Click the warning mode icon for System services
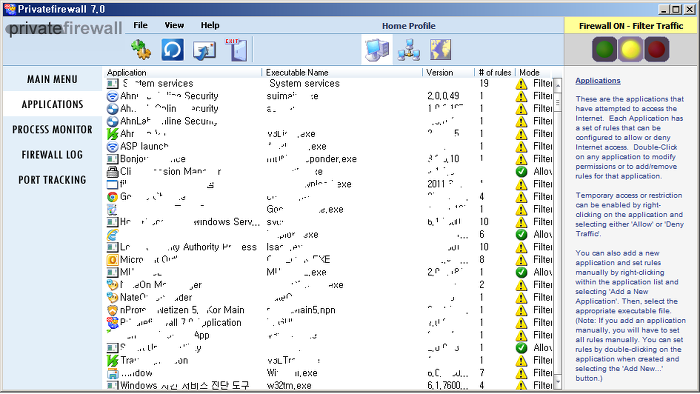 [521, 84]
